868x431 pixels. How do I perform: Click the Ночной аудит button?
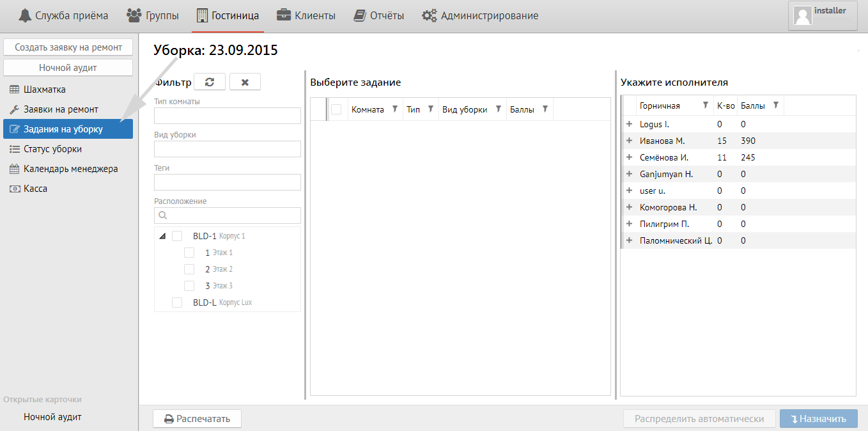click(68, 68)
